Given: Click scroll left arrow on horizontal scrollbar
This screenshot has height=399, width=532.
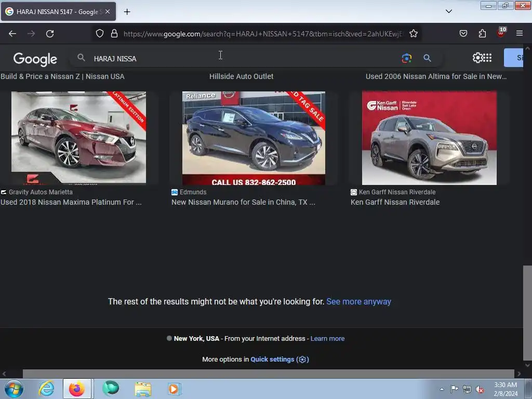Looking at the screenshot, I should (x=4, y=374).
